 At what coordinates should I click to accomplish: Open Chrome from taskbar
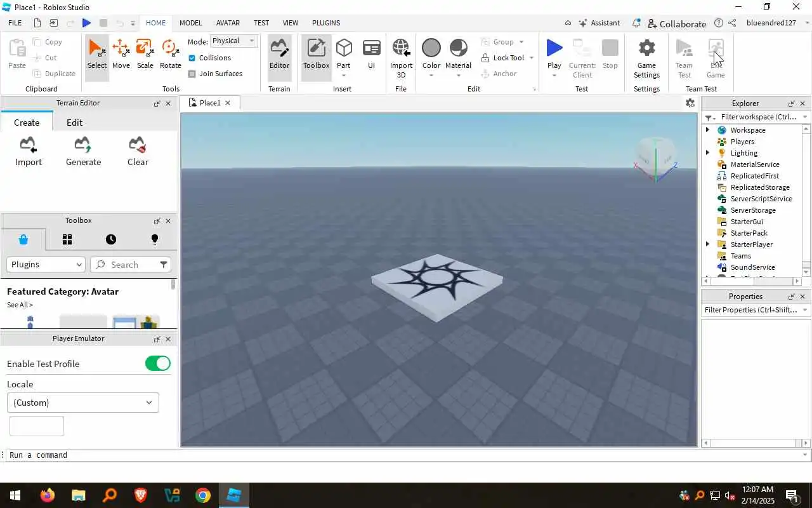coord(203,495)
